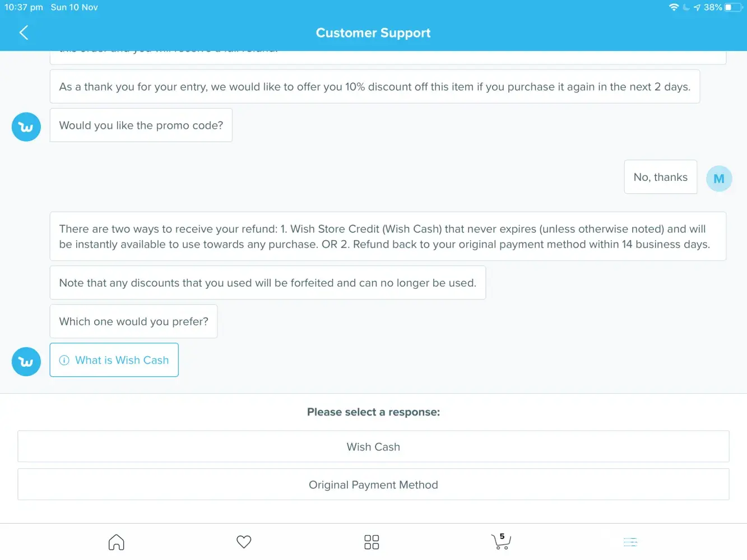
Task: Open the shopping cart with 5 items
Action: pyautogui.click(x=500, y=542)
